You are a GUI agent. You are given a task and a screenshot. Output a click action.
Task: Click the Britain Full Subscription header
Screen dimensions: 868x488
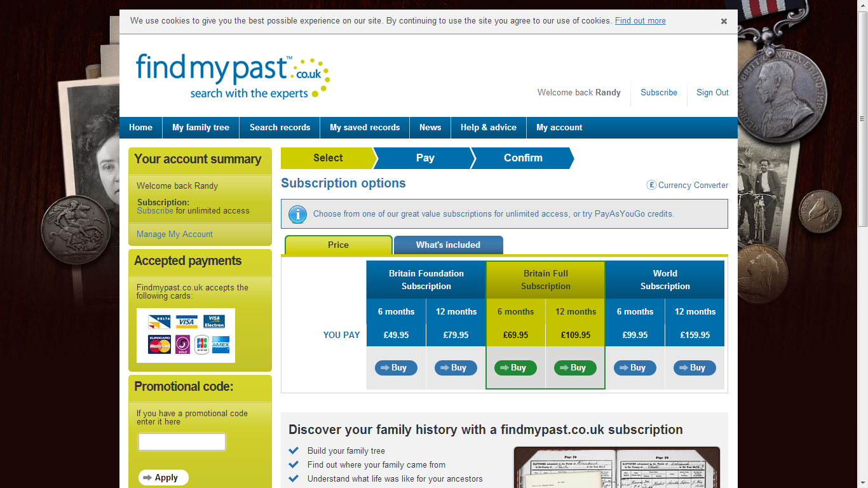coord(545,280)
